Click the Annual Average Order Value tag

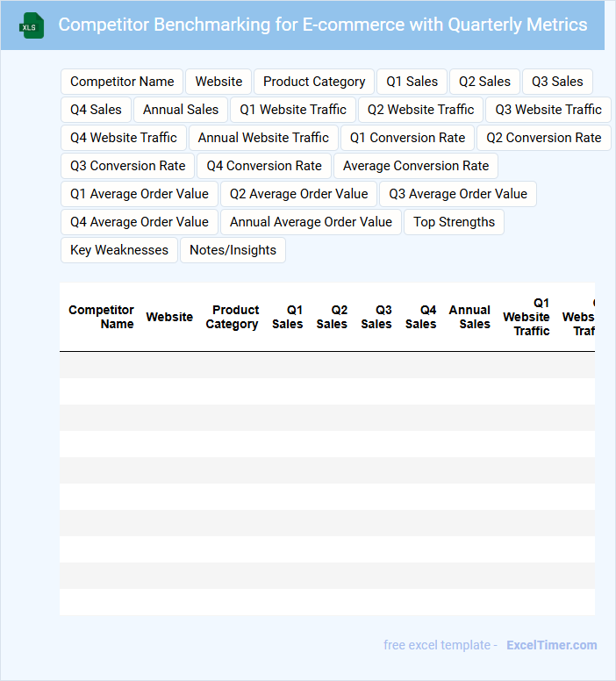tap(311, 222)
